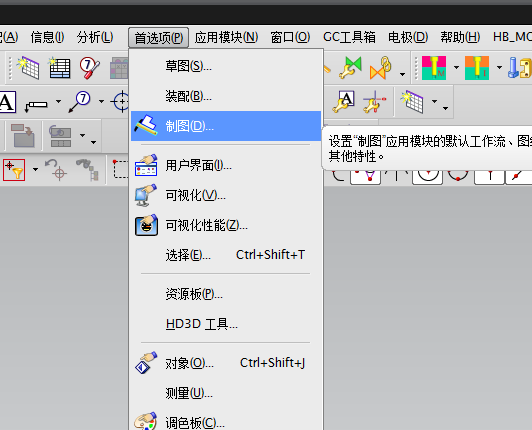The width and height of the screenshot is (532, 430).
Task: Click the table sheet icon with star
Action: [59, 68]
